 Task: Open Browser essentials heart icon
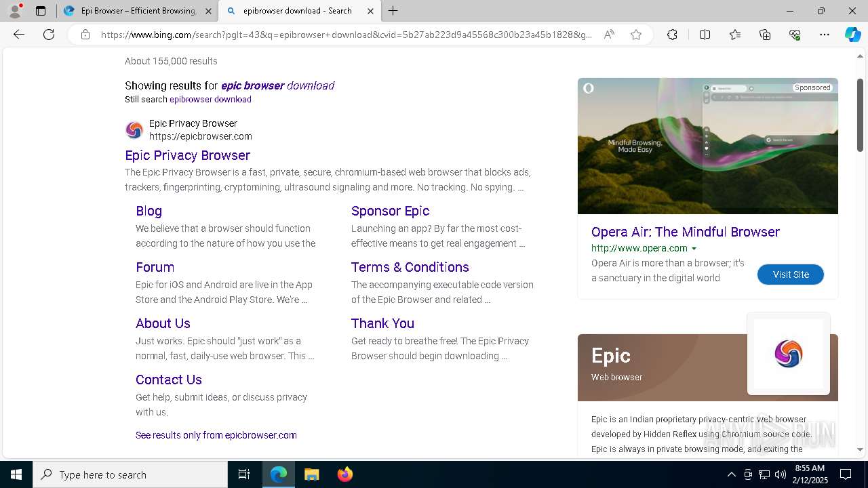(795, 35)
